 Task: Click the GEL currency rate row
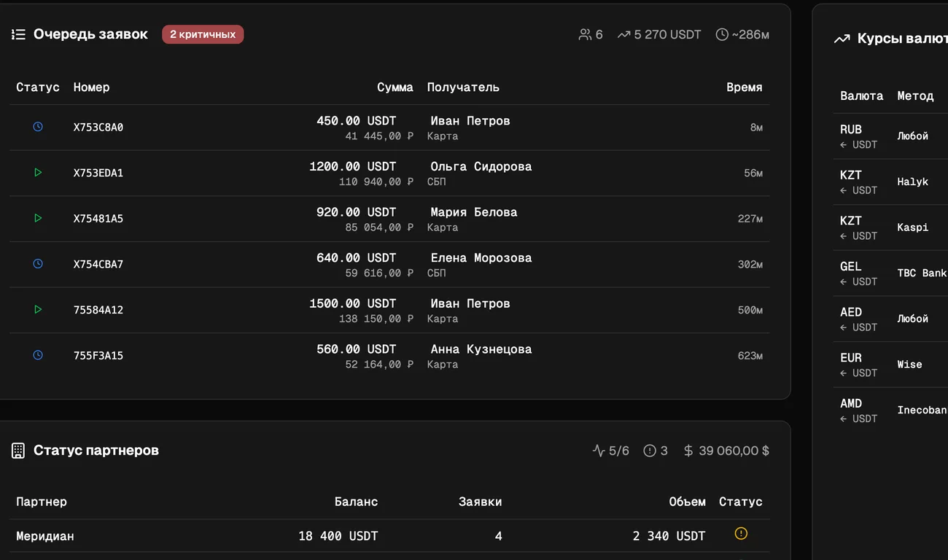(890, 273)
